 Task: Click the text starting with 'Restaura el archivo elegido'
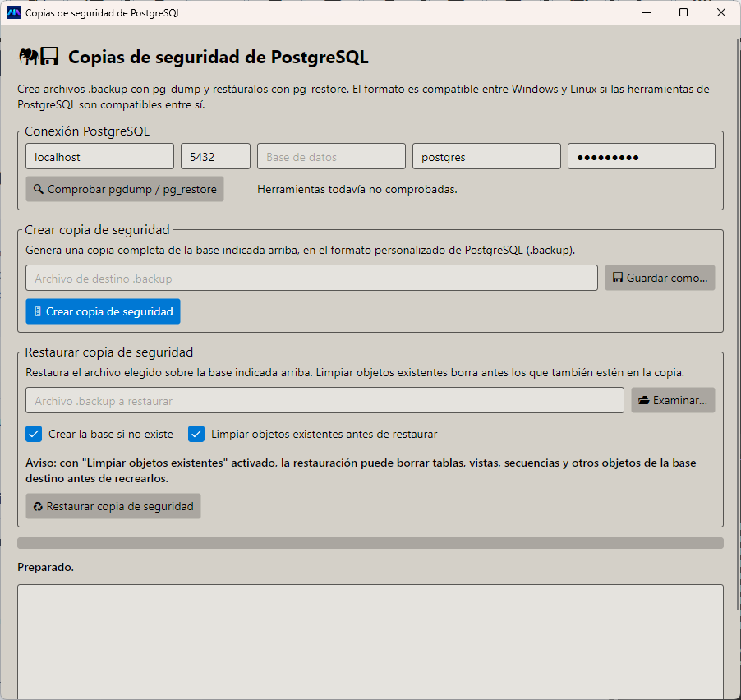tap(355, 372)
